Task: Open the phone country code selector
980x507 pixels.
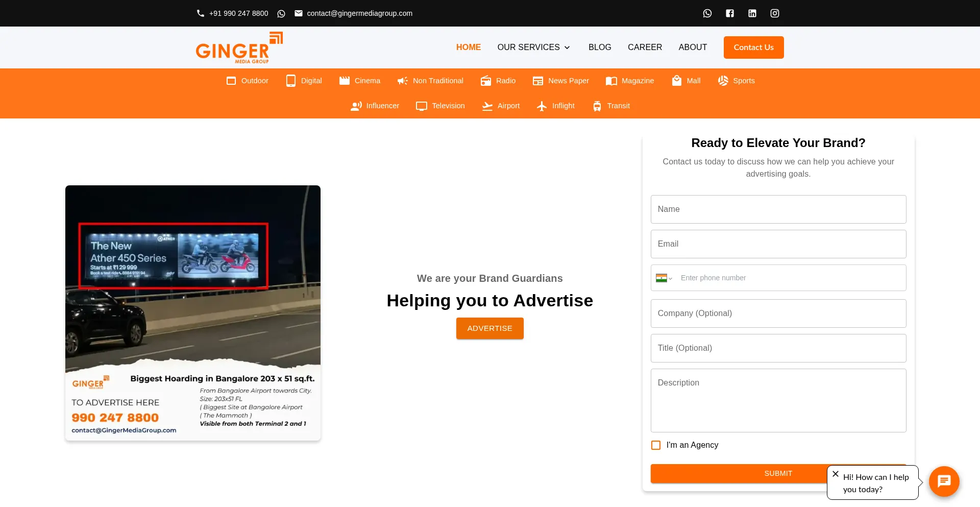Action: click(x=664, y=278)
